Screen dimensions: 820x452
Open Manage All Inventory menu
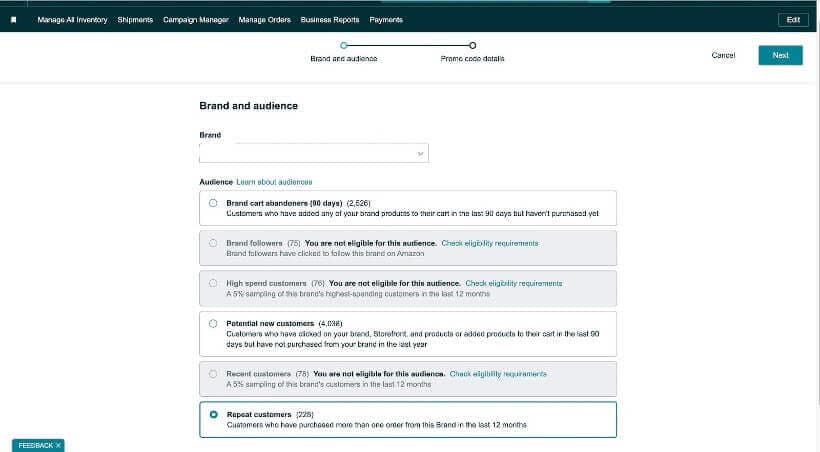coord(73,20)
